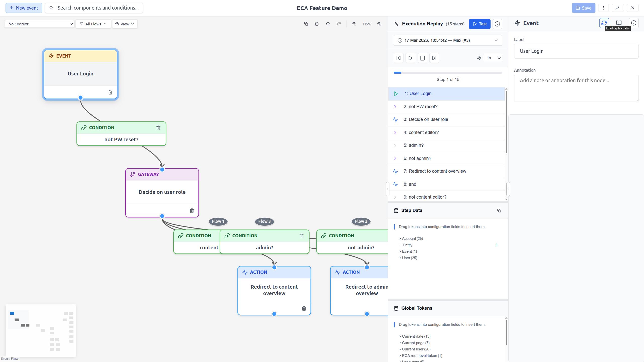
Task: Click the duplicate icon in the canvas toolbar
Action: coord(306,24)
